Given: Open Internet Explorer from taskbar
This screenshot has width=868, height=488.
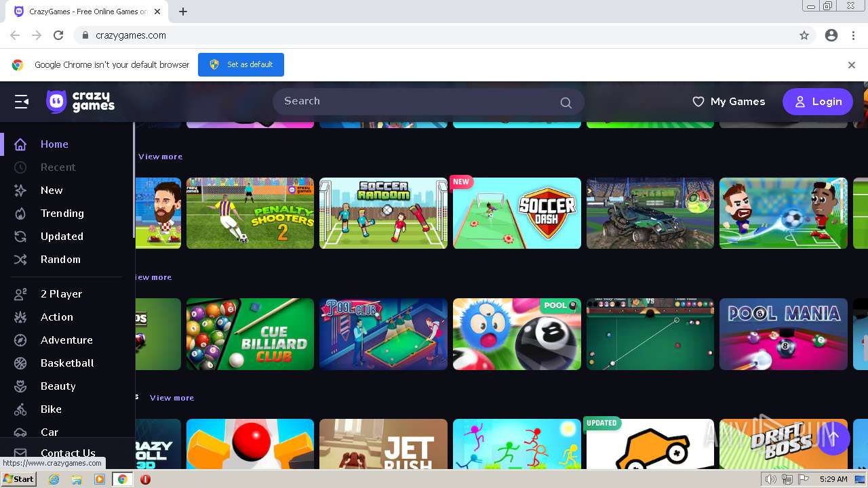Looking at the screenshot, I should click(x=54, y=479).
